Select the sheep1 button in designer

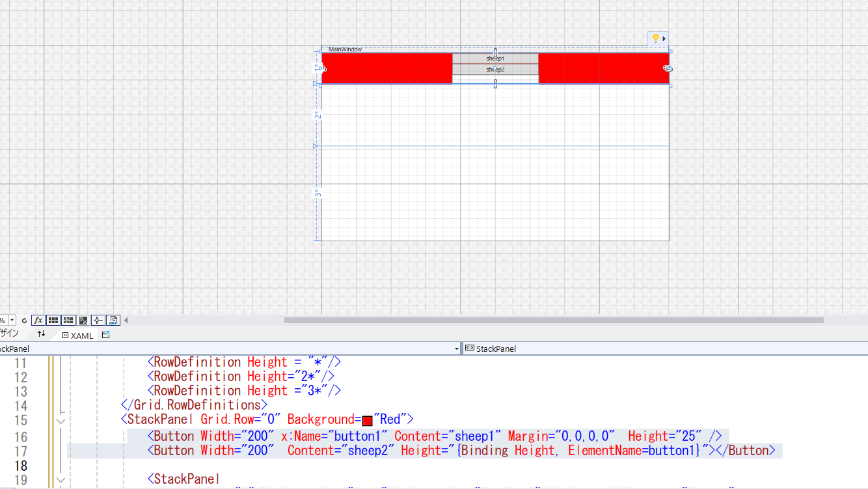[495, 59]
